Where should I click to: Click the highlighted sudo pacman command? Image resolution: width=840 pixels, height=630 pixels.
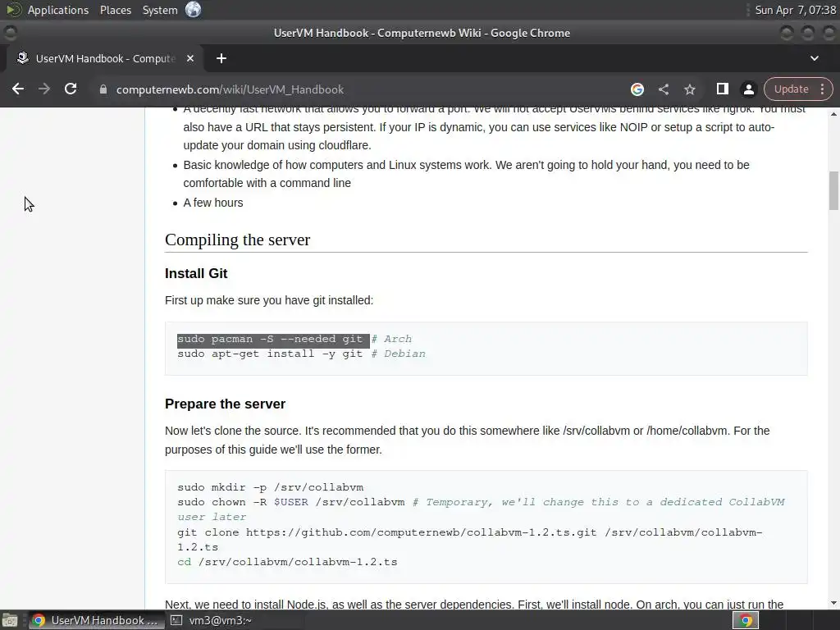[273, 340]
